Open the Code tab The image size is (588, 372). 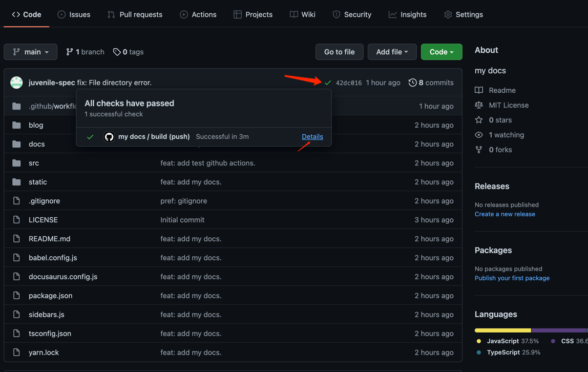pyautogui.click(x=26, y=15)
